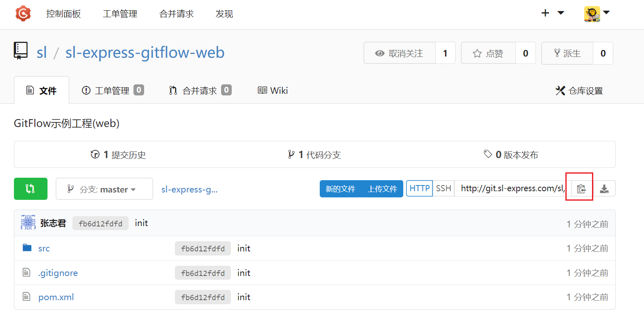Select HTTP clone protocol

[x=419, y=188]
